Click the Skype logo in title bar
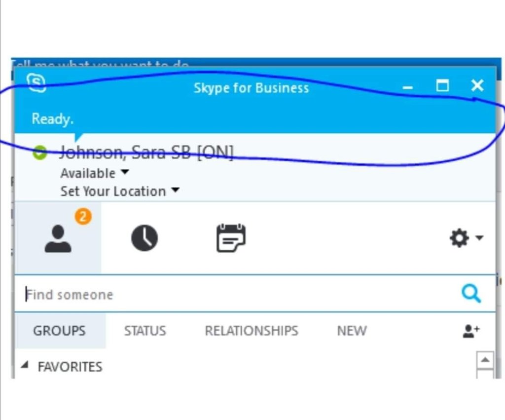Screen dimensions: 505x420 (x=36, y=83)
